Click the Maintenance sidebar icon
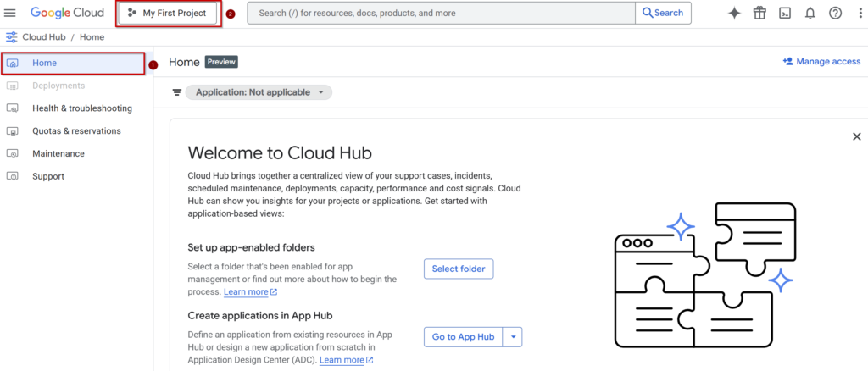The image size is (868, 371). point(13,153)
